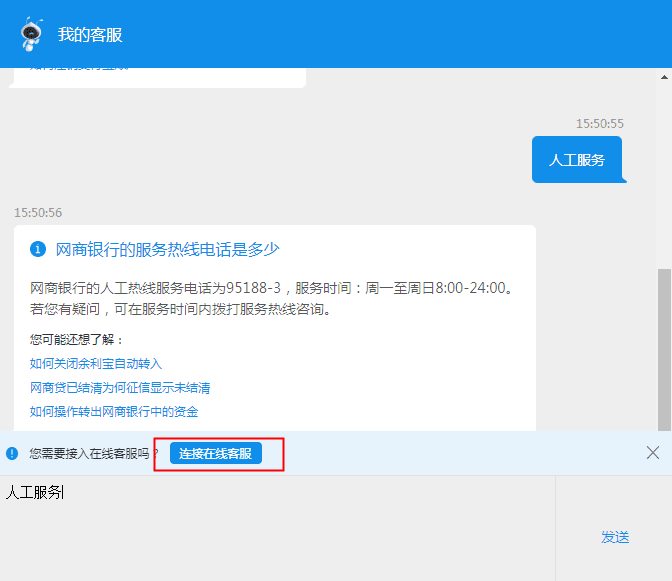Dismiss the online service prompt with the X
Image resolution: width=672 pixels, height=581 pixels.
[x=652, y=452]
